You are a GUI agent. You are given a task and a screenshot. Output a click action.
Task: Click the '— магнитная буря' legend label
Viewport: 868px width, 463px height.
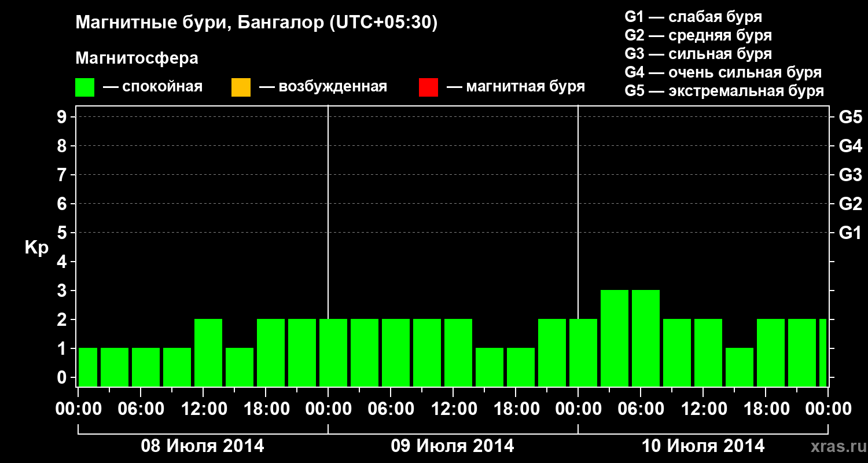tap(516, 87)
